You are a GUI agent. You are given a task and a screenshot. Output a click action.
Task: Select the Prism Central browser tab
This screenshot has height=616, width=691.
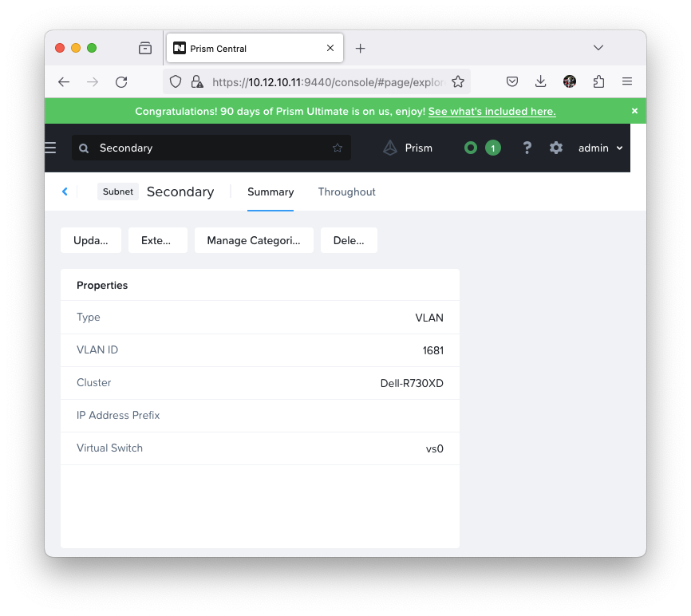255,48
